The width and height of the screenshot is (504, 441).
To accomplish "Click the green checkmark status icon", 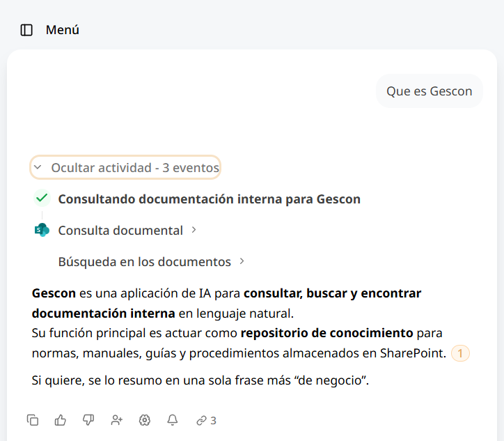I will click(x=42, y=198).
